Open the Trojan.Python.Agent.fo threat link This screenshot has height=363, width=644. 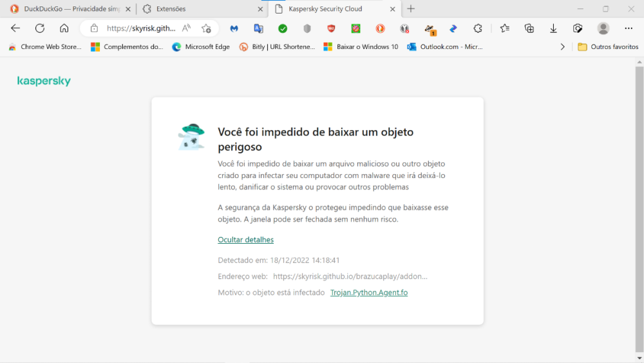(x=369, y=293)
